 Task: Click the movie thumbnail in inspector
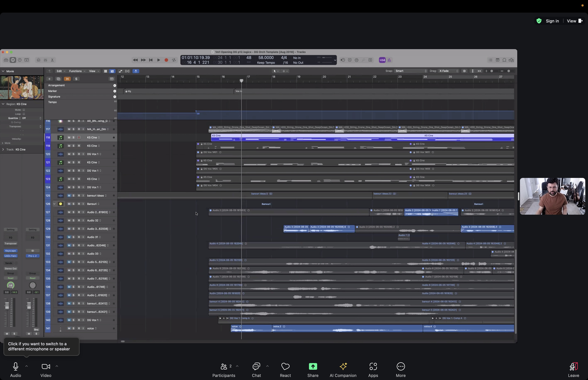coord(22,88)
